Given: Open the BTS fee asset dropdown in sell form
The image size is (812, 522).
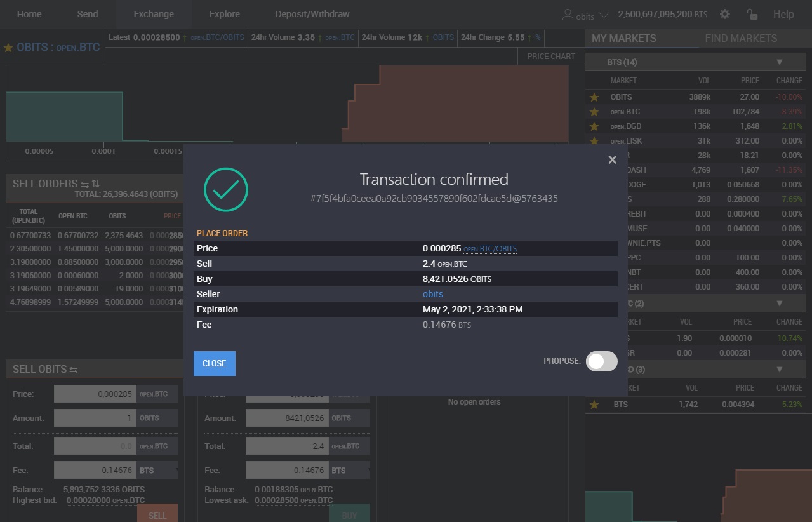Looking at the screenshot, I should click(x=157, y=471).
